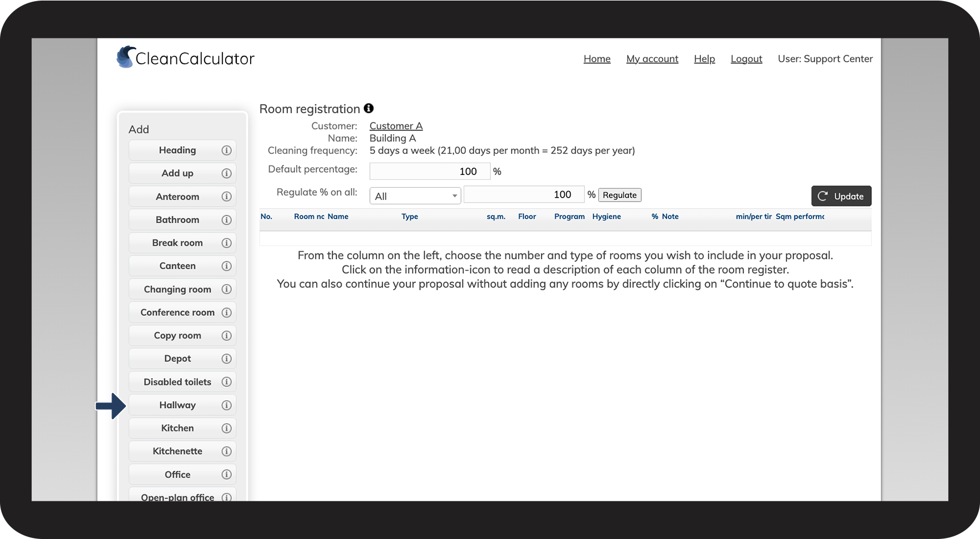Add a Hallway room
The image size is (980, 539).
pyautogui.click(x=177, y=405)
